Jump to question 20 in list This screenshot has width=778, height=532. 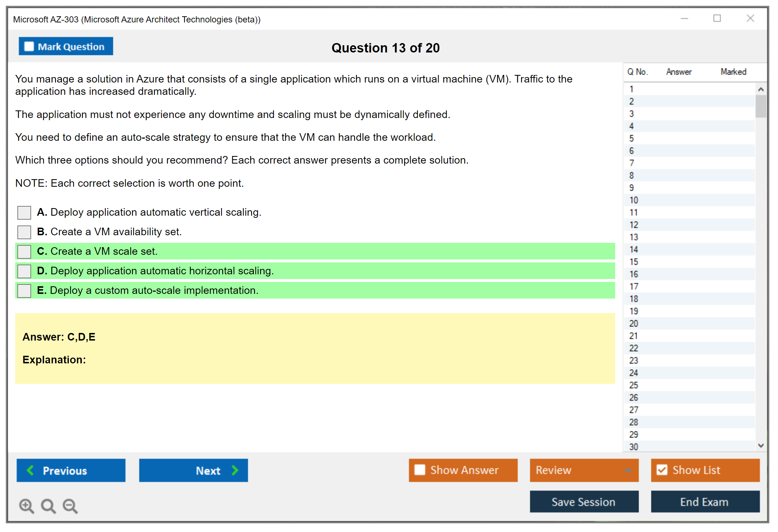pos(634,324)
